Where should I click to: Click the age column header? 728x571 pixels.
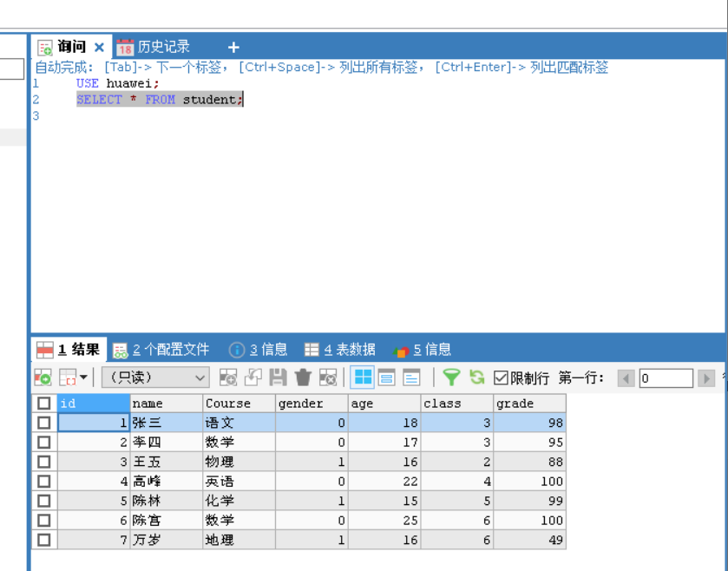tap(384, 404)
